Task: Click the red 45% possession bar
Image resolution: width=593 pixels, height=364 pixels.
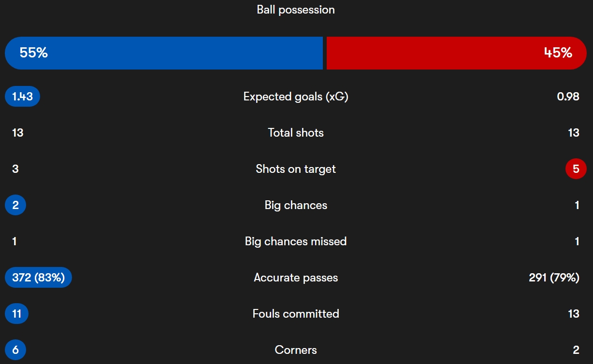Action: click(457, 53)
